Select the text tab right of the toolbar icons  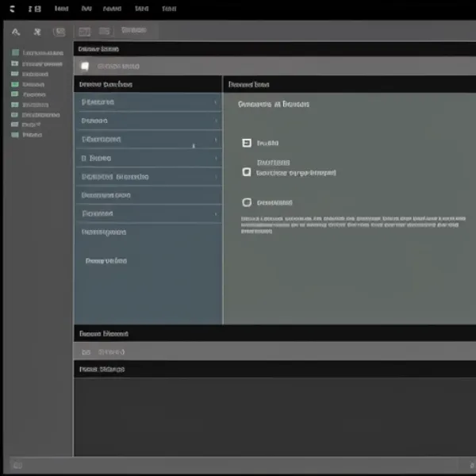click(134, 30)
